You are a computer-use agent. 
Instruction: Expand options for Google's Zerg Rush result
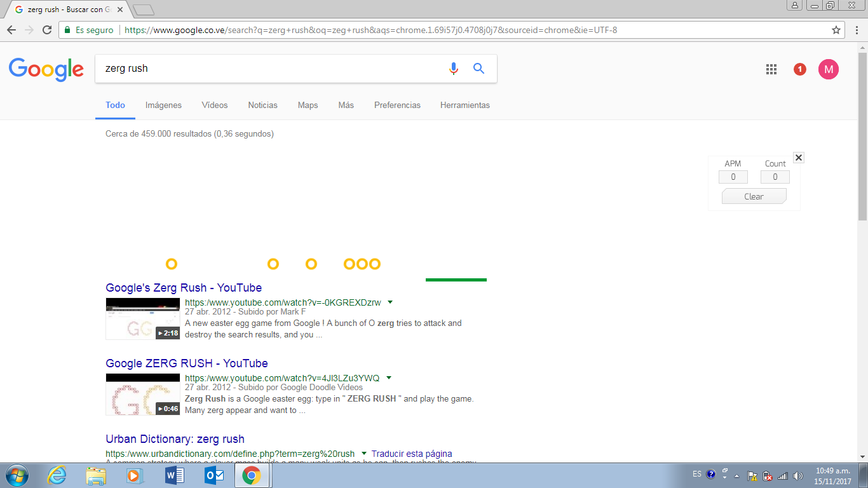click(x=390, y=302)
